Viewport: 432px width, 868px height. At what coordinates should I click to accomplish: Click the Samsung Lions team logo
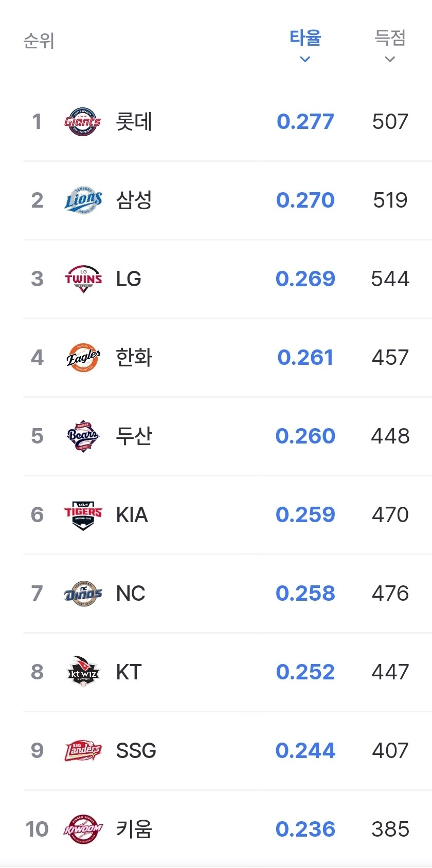pos(83,200)
